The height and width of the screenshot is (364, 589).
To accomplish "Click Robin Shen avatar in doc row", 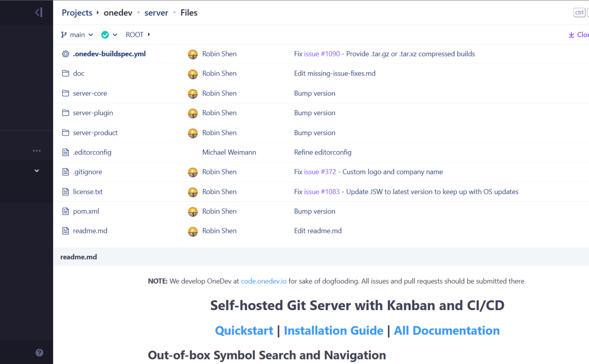I will 193,74.
